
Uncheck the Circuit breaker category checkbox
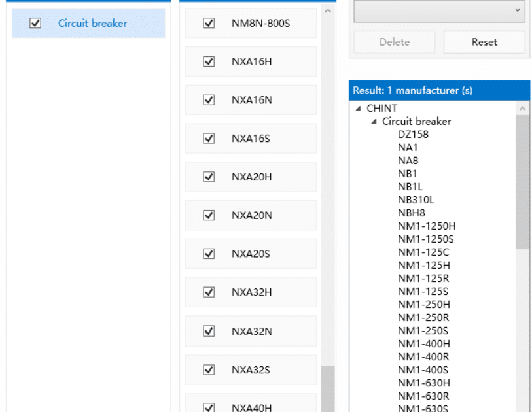[35, 23]
